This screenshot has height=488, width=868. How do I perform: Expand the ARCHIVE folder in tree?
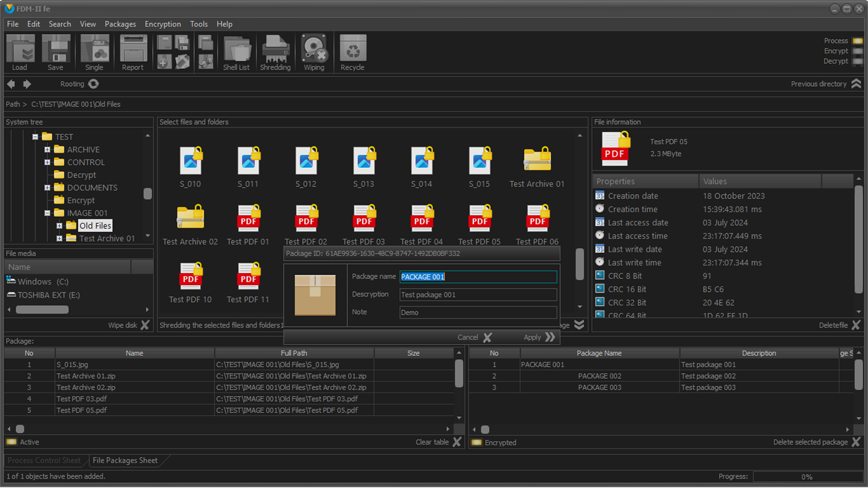point(47,149)
